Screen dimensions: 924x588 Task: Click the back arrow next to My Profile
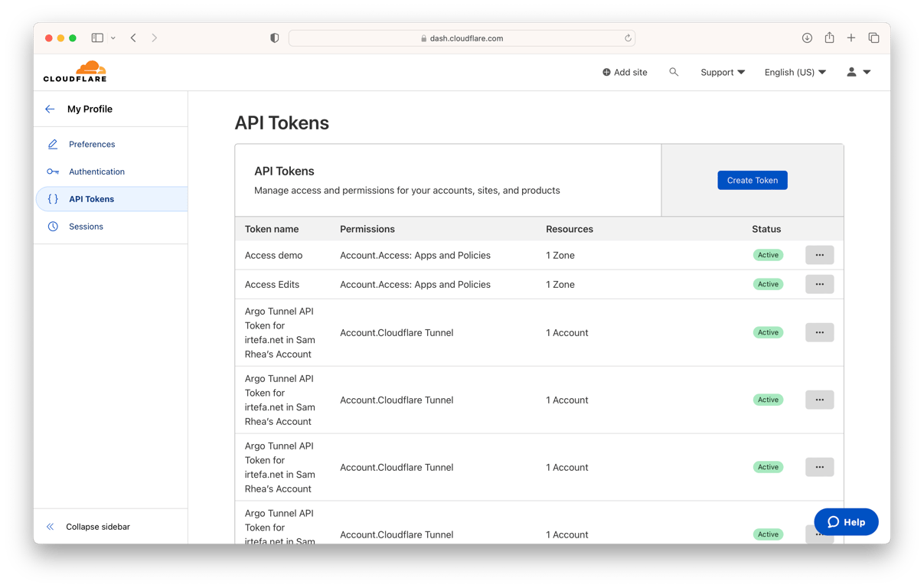tap(50, 109)
